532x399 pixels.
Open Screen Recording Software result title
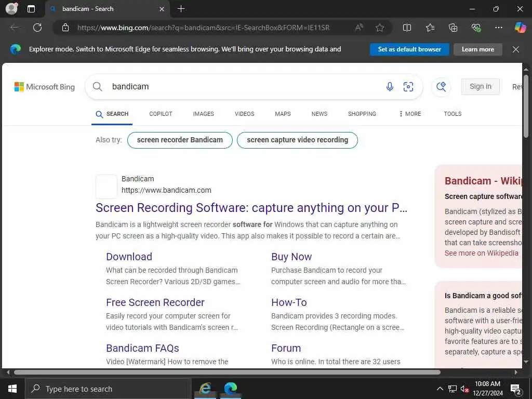tap(251, 208)
